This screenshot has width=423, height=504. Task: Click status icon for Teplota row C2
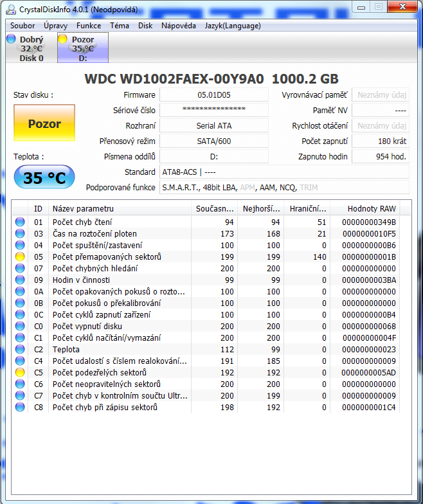point(20,349)
